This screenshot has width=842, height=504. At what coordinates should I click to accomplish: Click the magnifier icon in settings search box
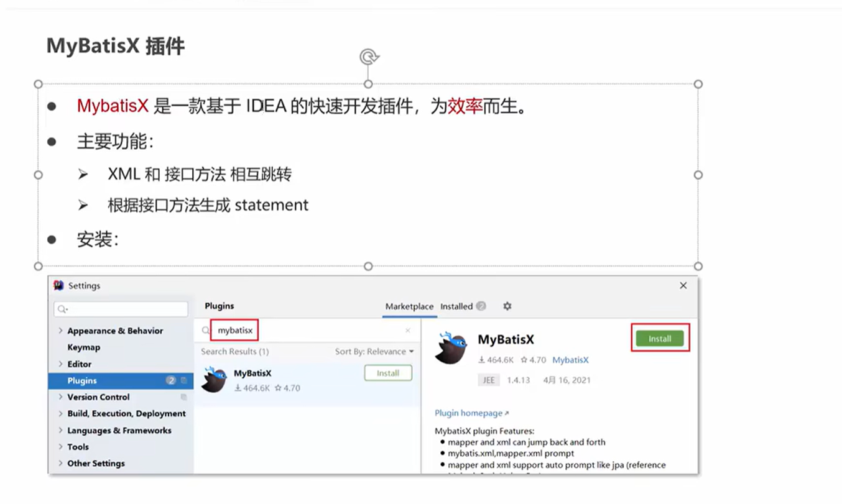tap(63, 309)
